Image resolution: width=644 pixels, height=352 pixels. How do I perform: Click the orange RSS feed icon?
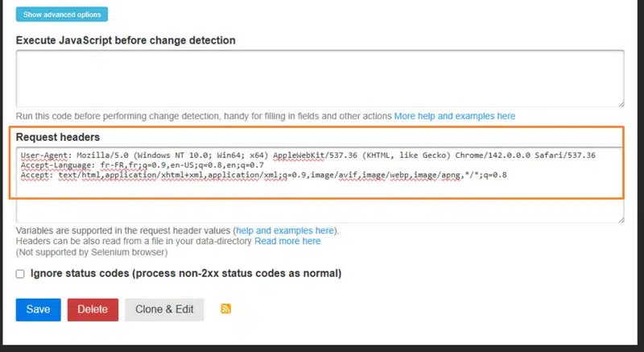[x=225, y=309]
